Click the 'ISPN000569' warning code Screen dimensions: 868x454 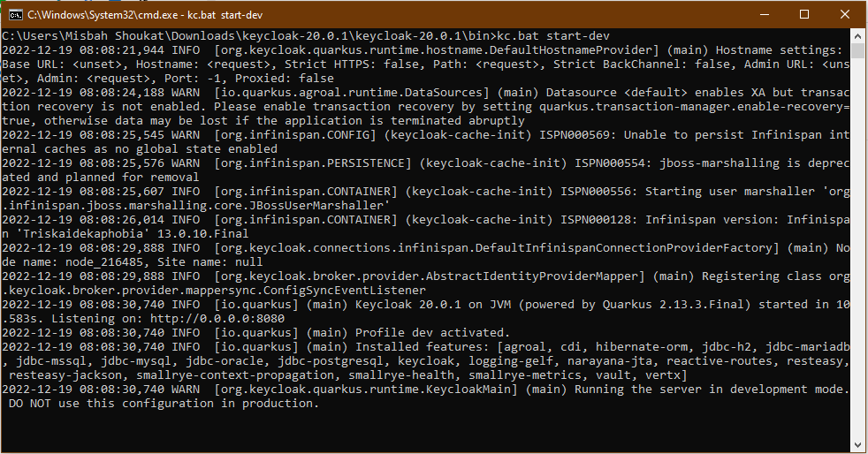click(x=574, y=135)
